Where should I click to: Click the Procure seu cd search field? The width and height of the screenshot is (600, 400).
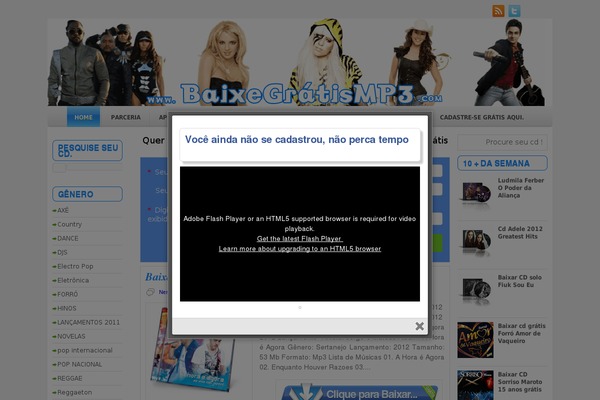point(502,142)
